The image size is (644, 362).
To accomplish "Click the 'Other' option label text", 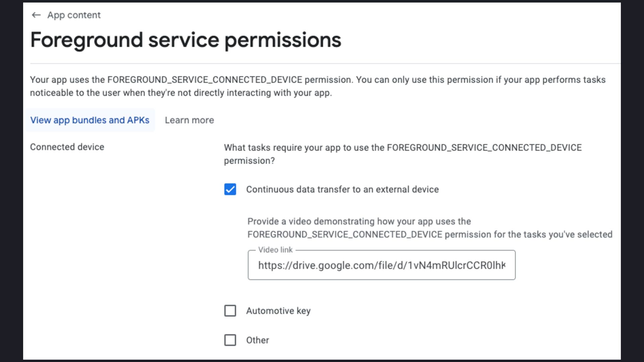I will (257, 340).
